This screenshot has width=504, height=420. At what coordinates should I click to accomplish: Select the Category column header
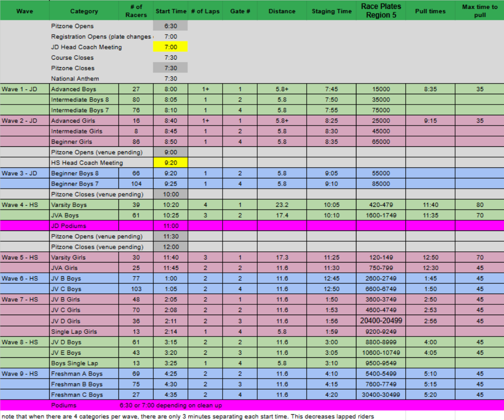[84, 11]
